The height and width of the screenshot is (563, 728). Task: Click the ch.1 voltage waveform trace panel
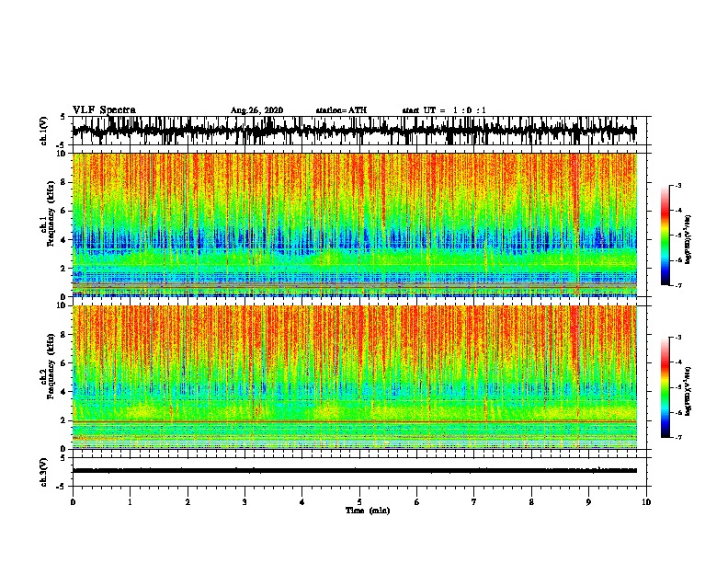click(x=359, y=131)
